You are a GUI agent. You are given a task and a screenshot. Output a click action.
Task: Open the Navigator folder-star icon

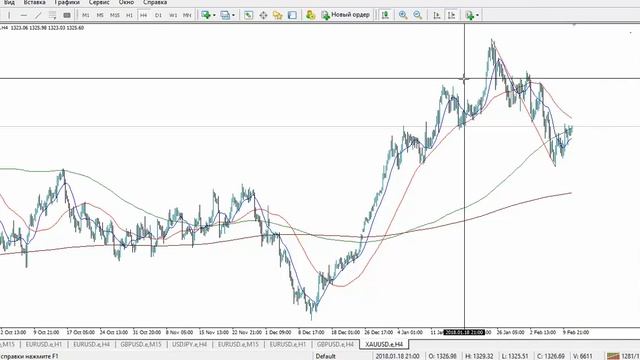[x=278, y=15]
